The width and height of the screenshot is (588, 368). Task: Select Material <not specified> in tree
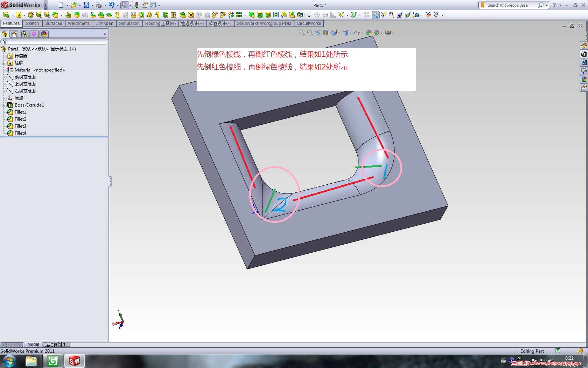point(40,70)
